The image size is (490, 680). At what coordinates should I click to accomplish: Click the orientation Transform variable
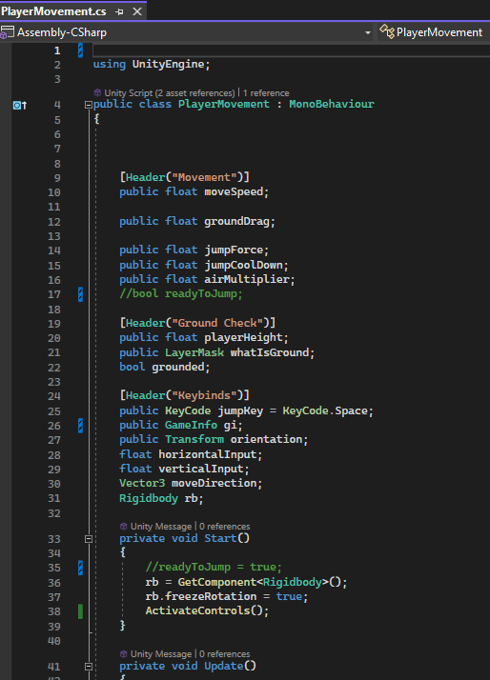pos(266,439)
